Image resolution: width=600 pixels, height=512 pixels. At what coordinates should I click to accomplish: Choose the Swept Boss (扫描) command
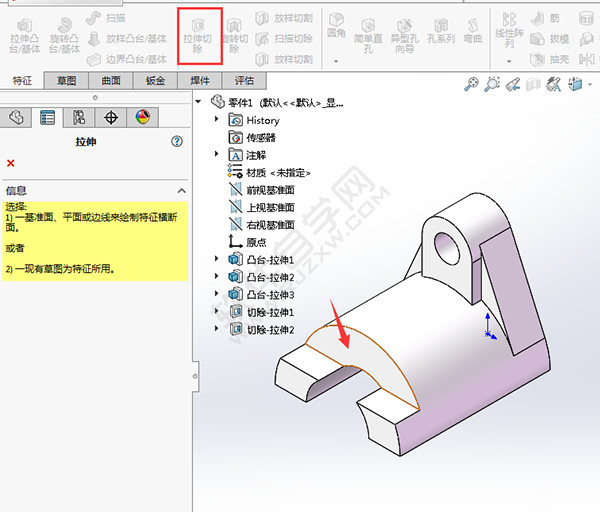point(106,18)
